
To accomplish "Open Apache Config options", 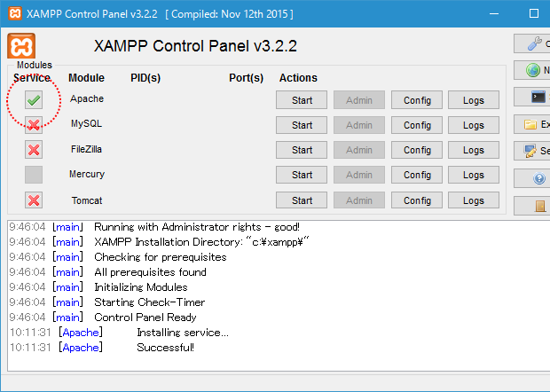I will 417,100.
